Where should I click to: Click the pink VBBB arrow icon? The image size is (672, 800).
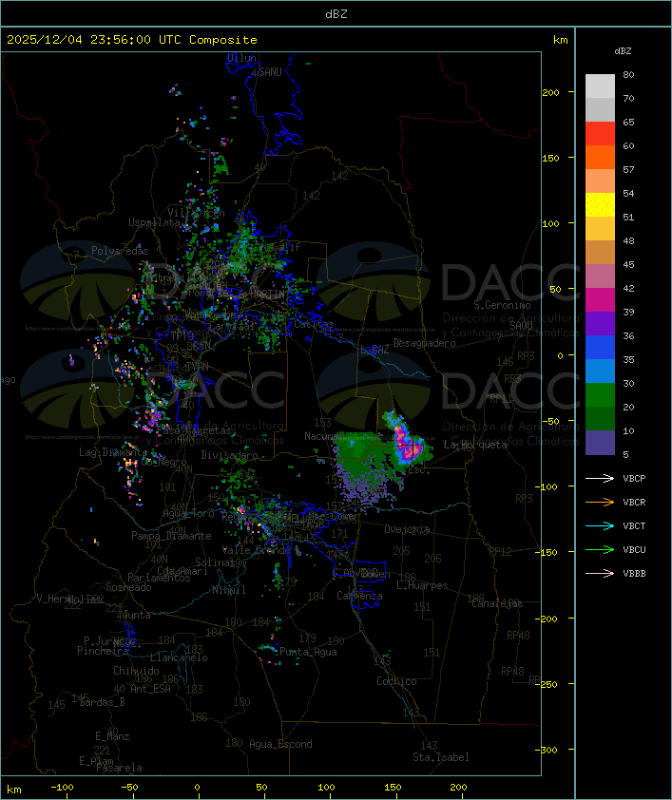[600, 574]
